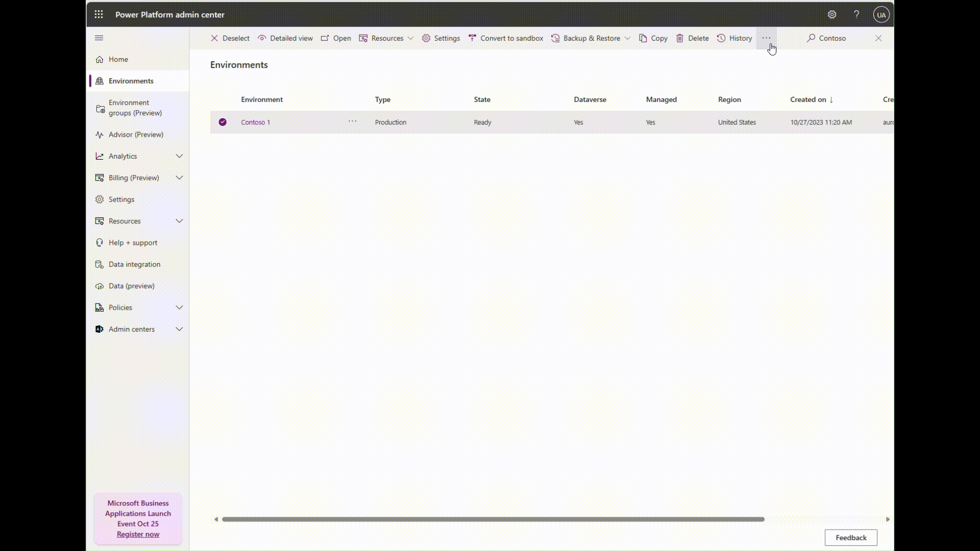Open History for selected environment
980x551 pixels.
click(x=734, y=38)
